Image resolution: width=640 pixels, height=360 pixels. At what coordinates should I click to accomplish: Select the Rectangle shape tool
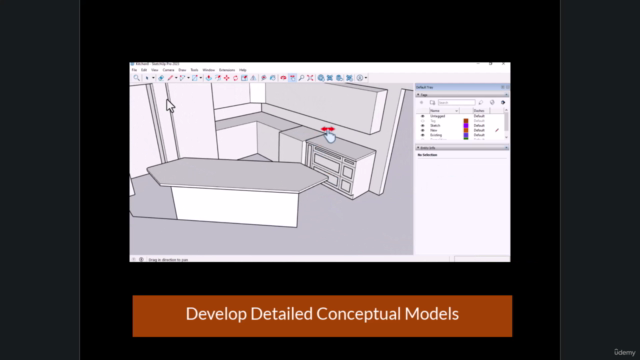coord(195,78)
